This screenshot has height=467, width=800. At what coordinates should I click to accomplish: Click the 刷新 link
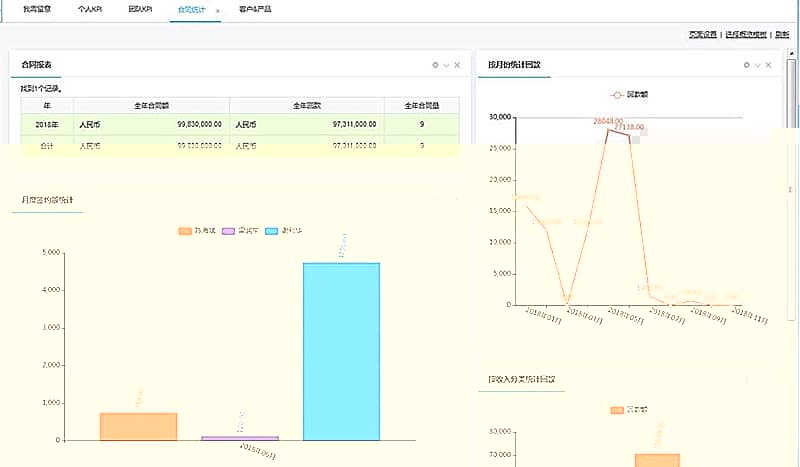[x=782, y=34]
